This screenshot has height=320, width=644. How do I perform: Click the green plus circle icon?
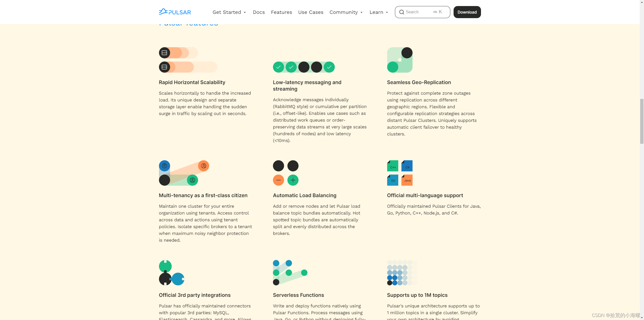293,180
